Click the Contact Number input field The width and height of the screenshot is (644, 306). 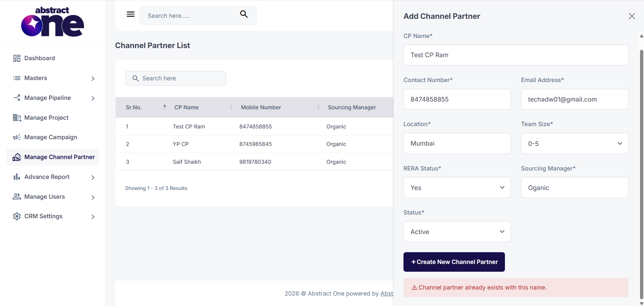[x=457, y=99]
